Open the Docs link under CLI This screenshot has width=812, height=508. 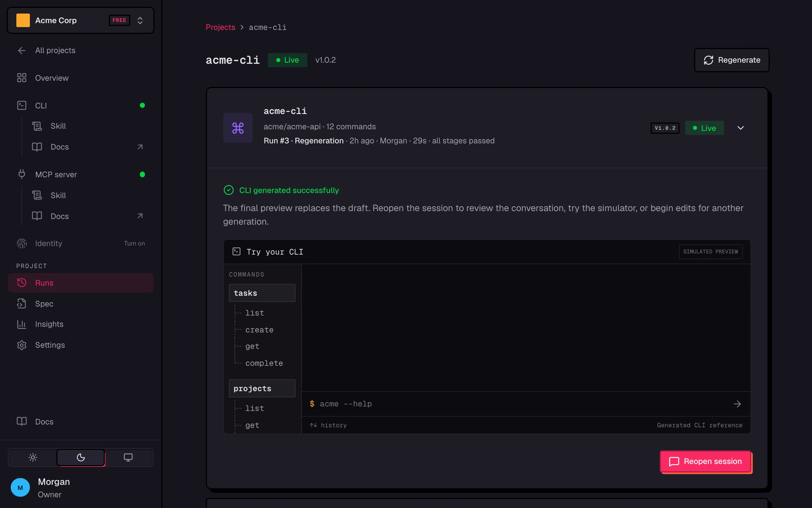point(88,147)
